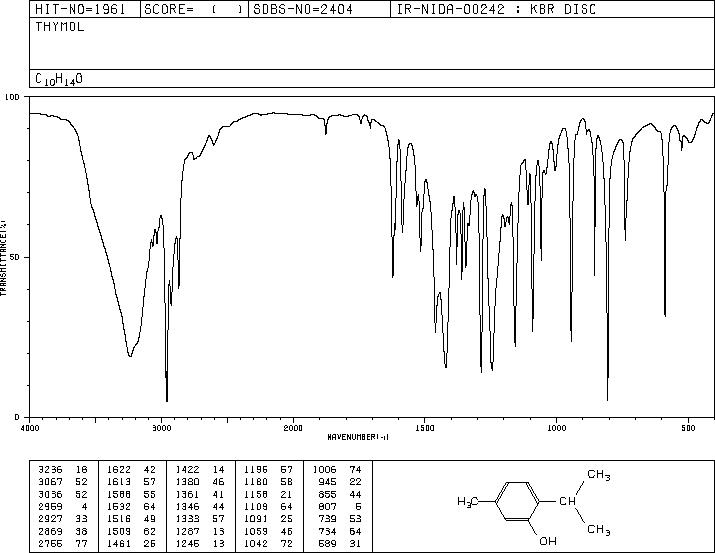Click the 3067 peak table entry

tap(63, 481)
